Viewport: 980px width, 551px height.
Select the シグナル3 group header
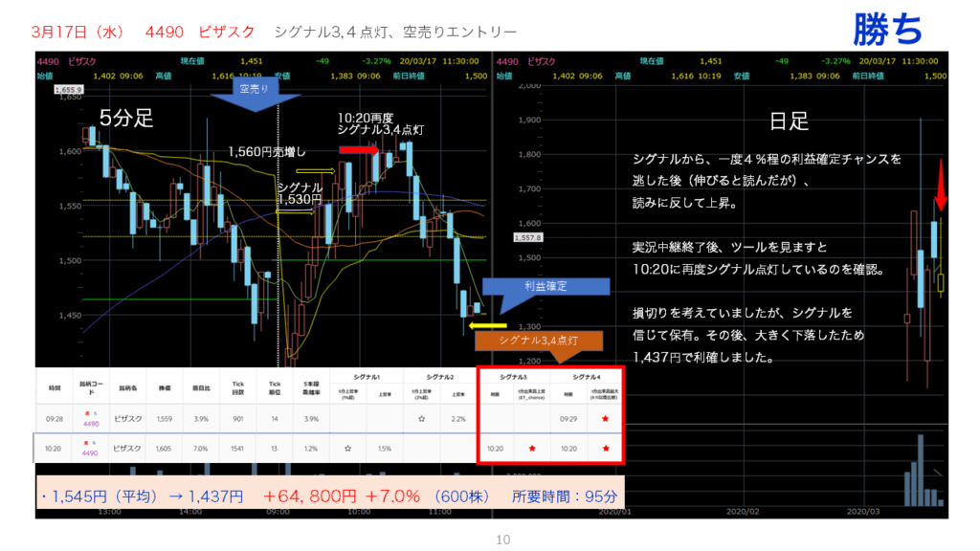pos(513,377)
